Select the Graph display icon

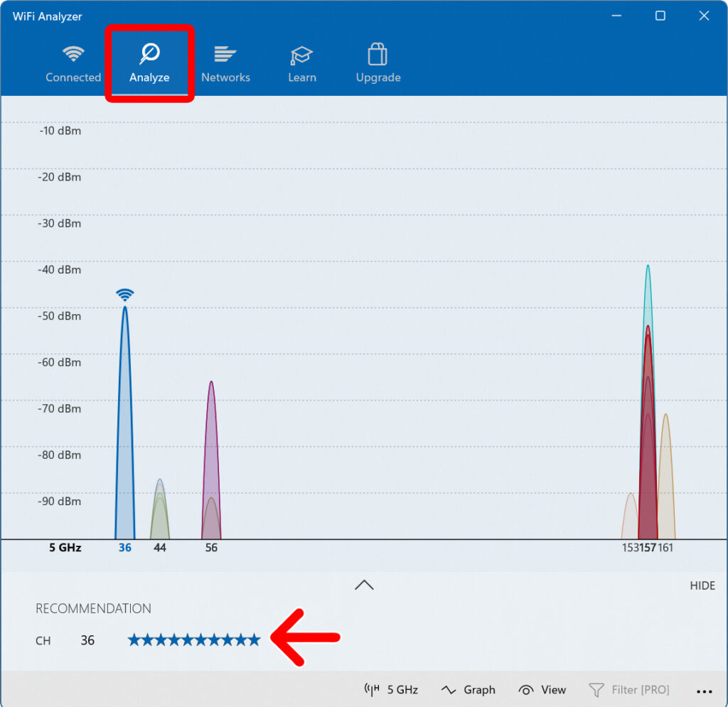click(x=449, y=689)
